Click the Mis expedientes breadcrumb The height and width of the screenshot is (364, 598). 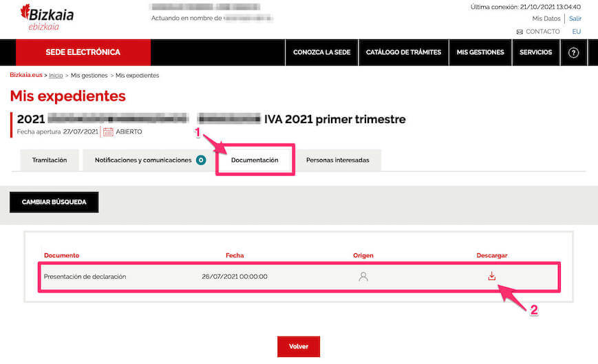point(138,76)
